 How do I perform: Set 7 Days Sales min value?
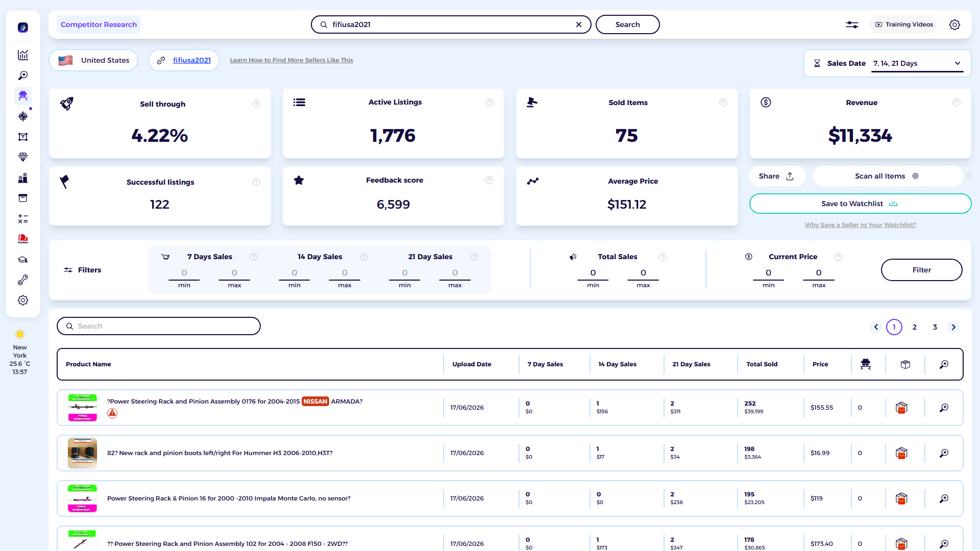[x=184, y=273]
